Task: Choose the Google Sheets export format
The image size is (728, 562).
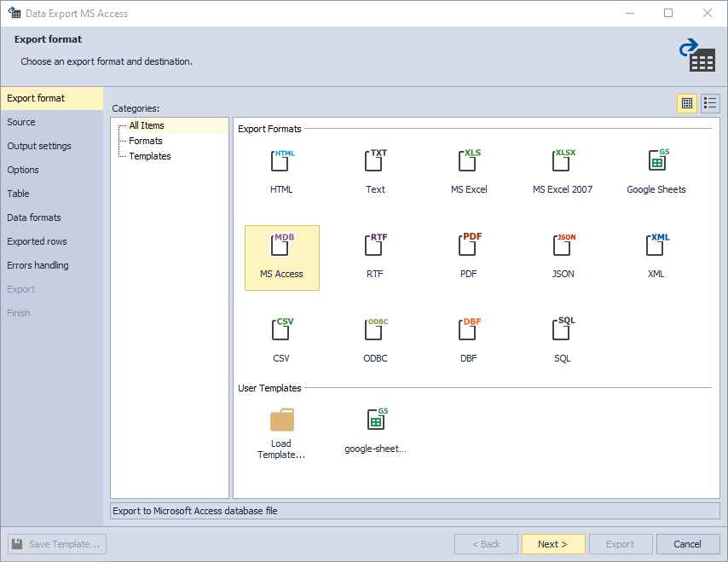Action: 656,171
